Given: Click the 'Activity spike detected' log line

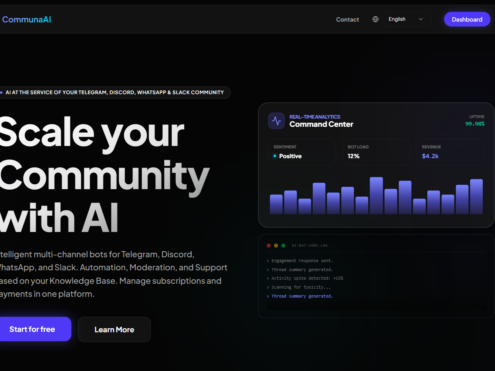Looking at the screenshot, I should tap(305, 278).
